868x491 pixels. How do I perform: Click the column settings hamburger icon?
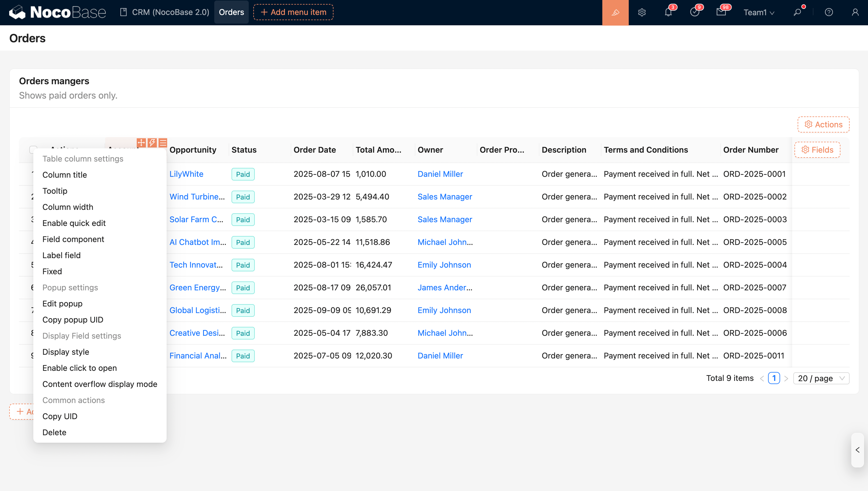tap(163, 143)
